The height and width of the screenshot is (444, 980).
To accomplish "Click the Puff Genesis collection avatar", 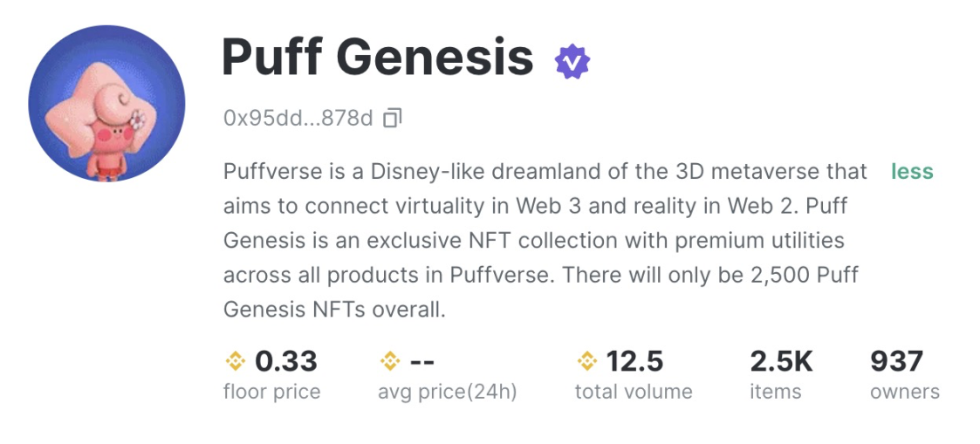I will click(106, 104).
